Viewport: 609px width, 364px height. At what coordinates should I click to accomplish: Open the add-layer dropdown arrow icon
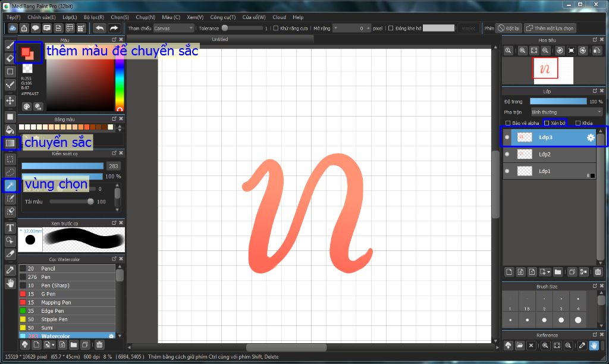pyautogui.click(x=545, y=272)
